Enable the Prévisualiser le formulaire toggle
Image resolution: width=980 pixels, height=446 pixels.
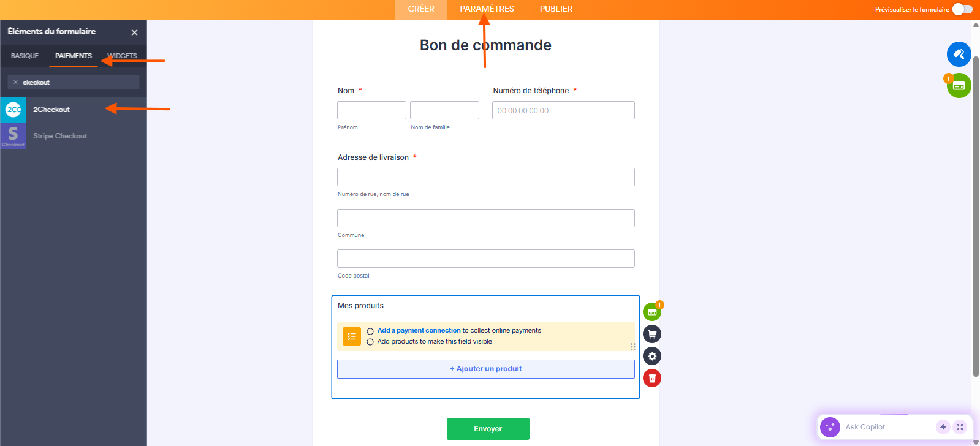(x=962, y=9)
